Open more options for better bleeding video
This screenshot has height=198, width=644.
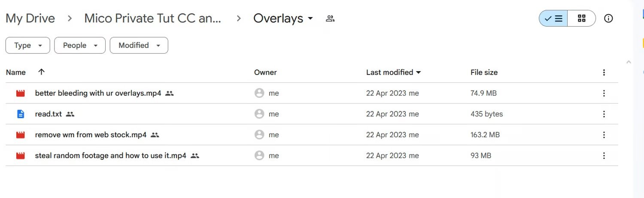(x=604, y=93)
